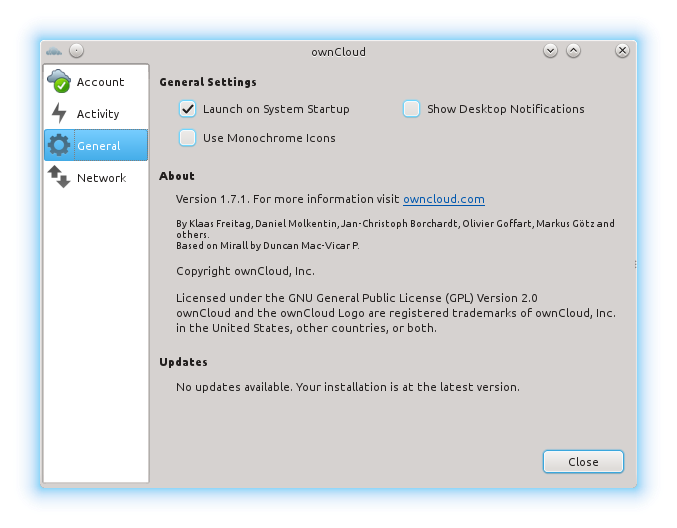Viewport: 677px width, 528px height.
Task: Close window with the X title button
Action: (622, 51)
